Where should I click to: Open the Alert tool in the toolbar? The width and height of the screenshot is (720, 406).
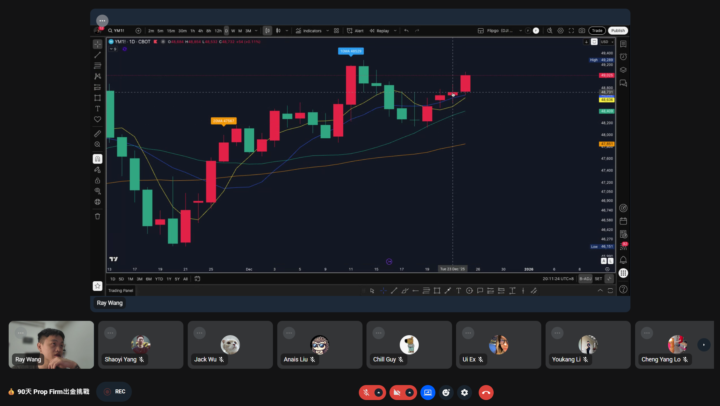click(x=358, y=31)
